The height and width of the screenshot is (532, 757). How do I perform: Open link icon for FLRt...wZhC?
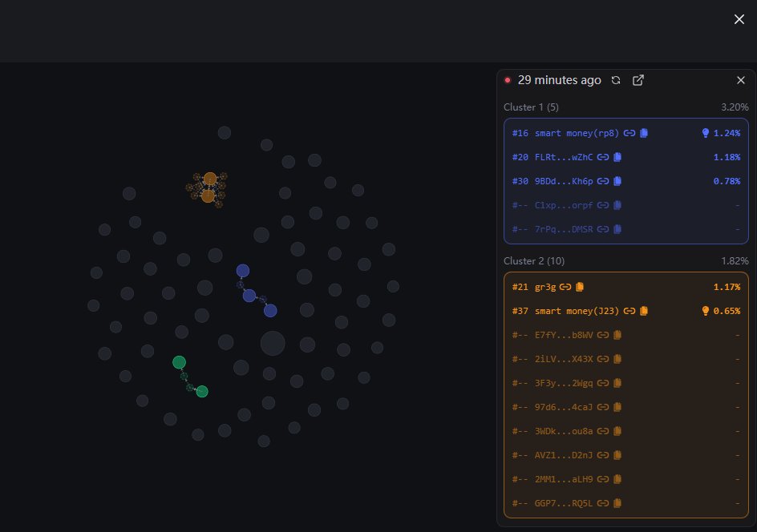point(602,157)
